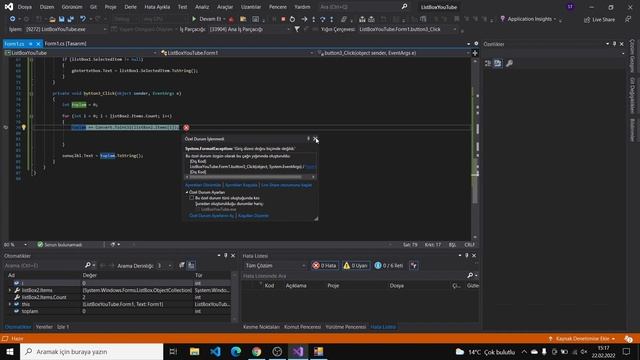Click the Özel Durum Ayarlarını Aç link
Screen dimensions: 640x360
pos(211,216)
